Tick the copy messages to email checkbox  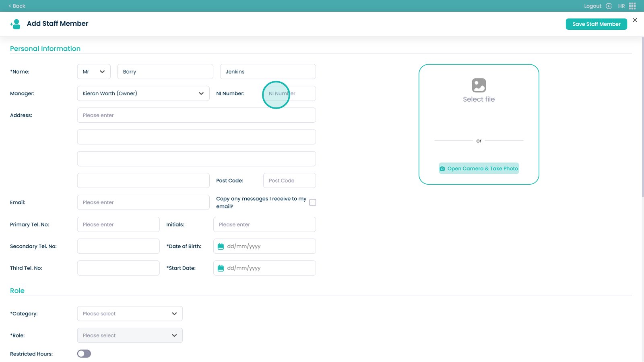pos(312,203)
